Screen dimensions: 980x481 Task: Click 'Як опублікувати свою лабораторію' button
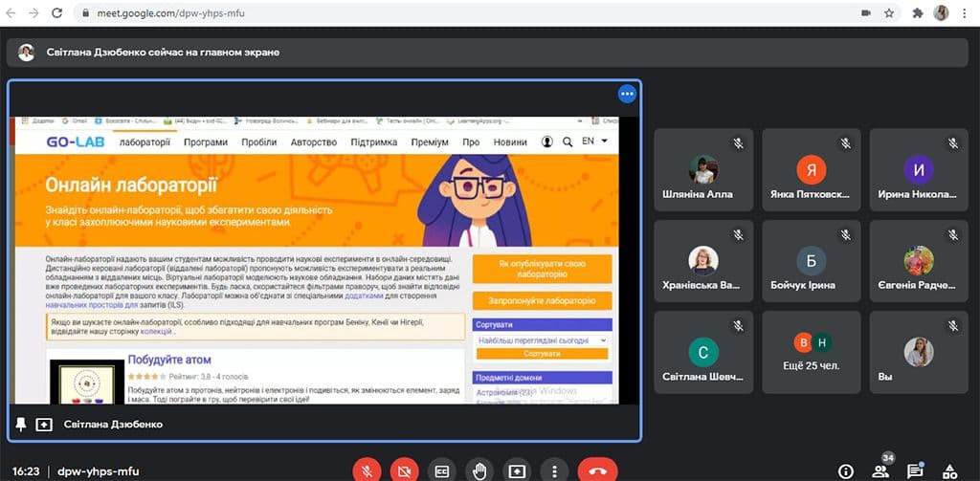(x=543, y=269)
